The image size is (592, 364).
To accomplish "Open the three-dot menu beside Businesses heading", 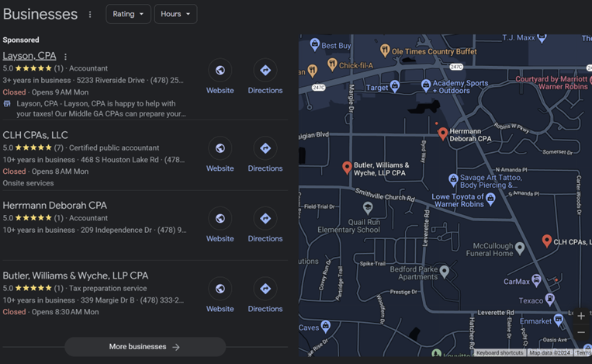I will [x=90, y=15].
